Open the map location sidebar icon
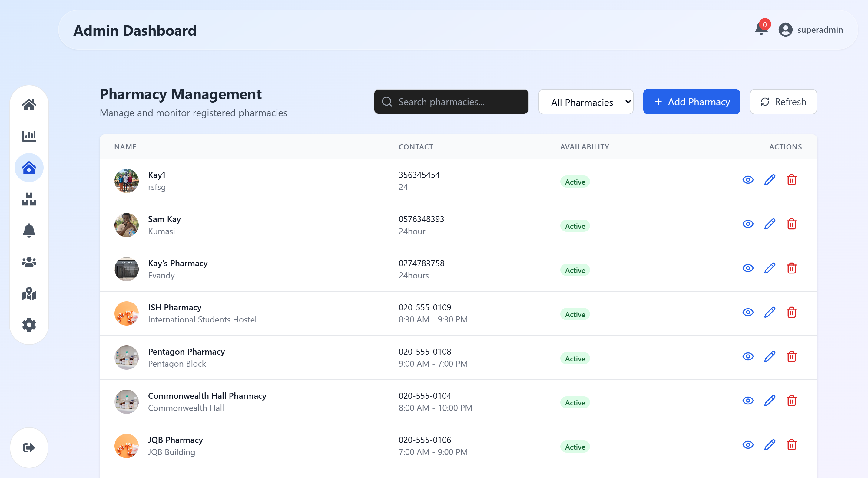Screen dimensions: 868x478 click(29, 293)
